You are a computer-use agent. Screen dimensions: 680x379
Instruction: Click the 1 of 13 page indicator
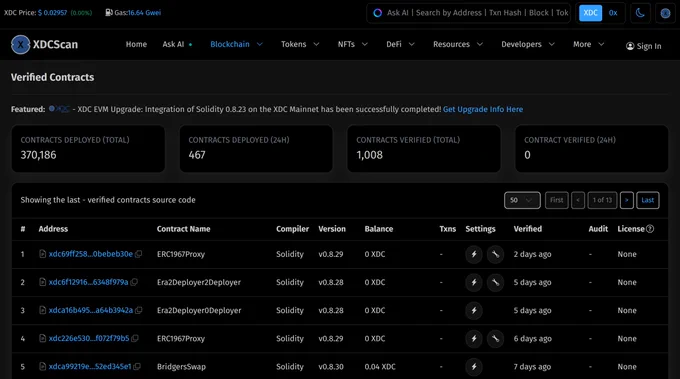pos(602,200)
